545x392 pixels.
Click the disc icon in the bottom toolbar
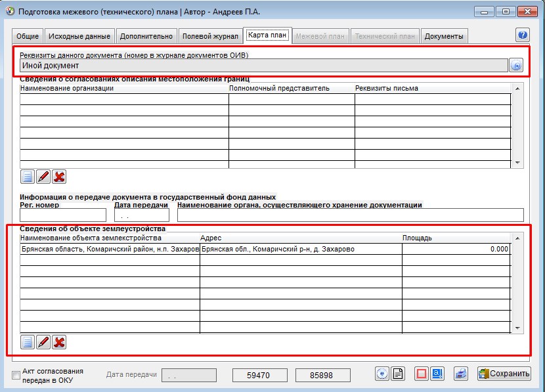click(382, 374)
